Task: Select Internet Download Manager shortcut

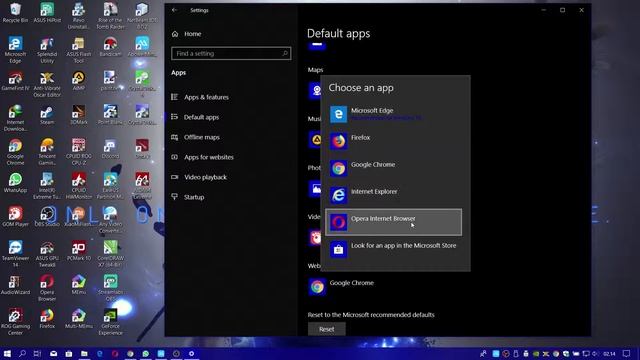Action: (x=15, y=118)
